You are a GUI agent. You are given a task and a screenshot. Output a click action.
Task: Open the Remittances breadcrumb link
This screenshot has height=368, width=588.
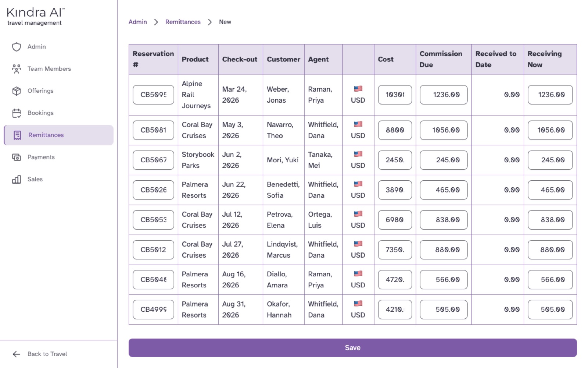pyautogui.click(x=183, y=22)
